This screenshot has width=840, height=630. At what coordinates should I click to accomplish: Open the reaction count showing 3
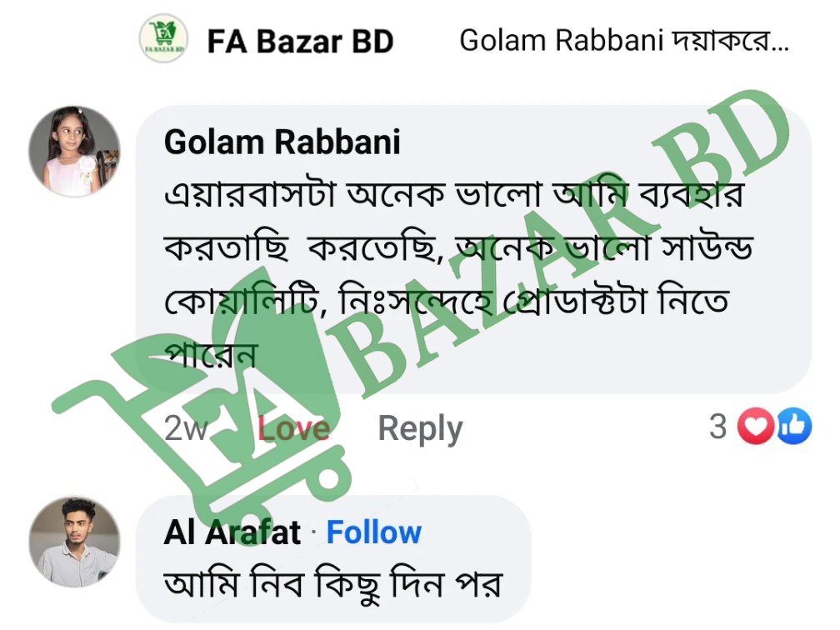tap(717, 427)
